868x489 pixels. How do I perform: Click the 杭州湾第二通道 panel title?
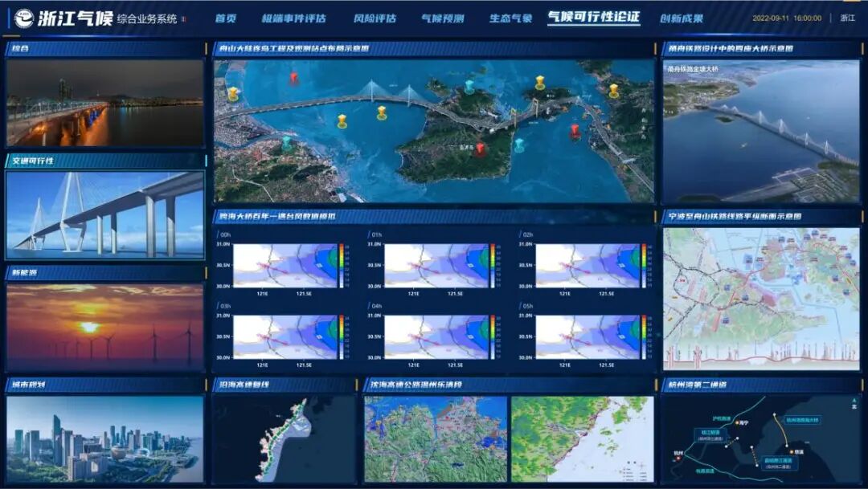click(x=698, y=385)
